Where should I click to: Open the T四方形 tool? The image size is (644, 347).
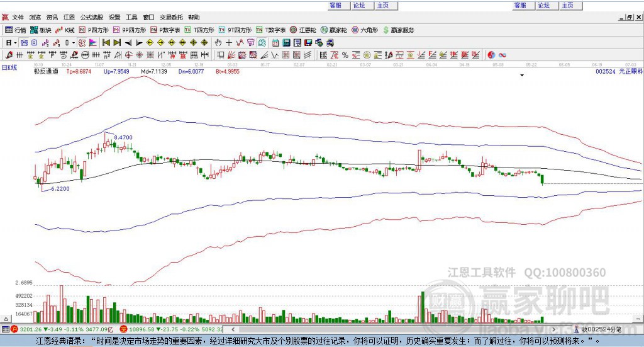click(x=199, y=30)
